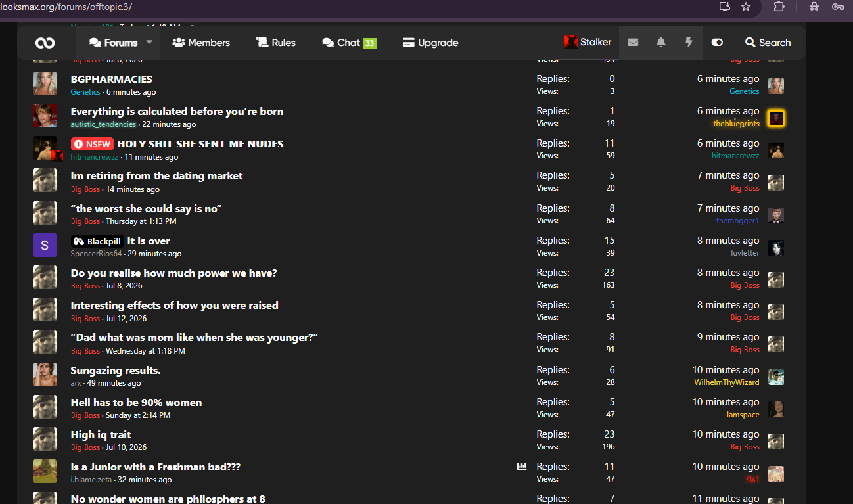Viewport: 853px width, 504px height.
Task: Click the poll chart icon on Junior thread
Action: click(522, 467)
